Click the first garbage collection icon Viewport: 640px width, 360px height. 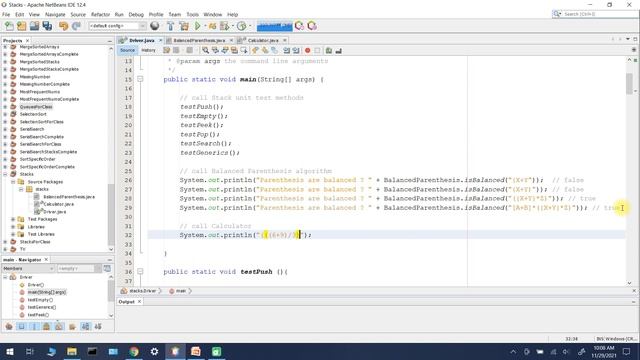pos(299,26)
